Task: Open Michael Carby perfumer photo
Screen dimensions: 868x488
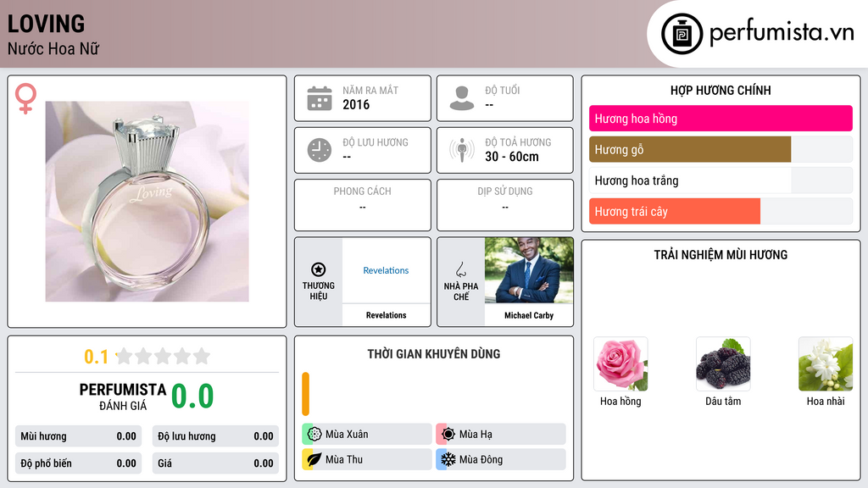Action: 529,270
